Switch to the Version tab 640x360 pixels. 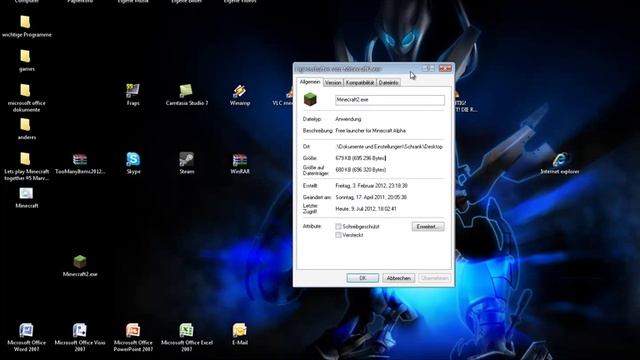333,83
